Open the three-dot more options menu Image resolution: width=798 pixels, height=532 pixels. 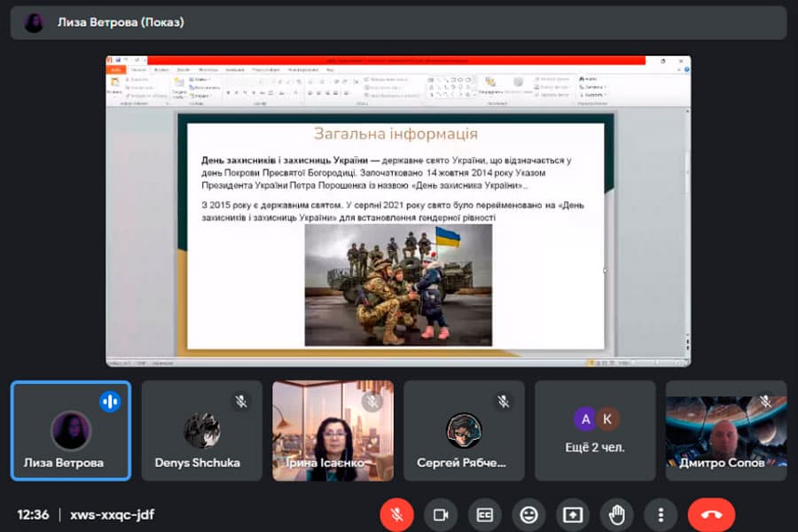(661, 514)
